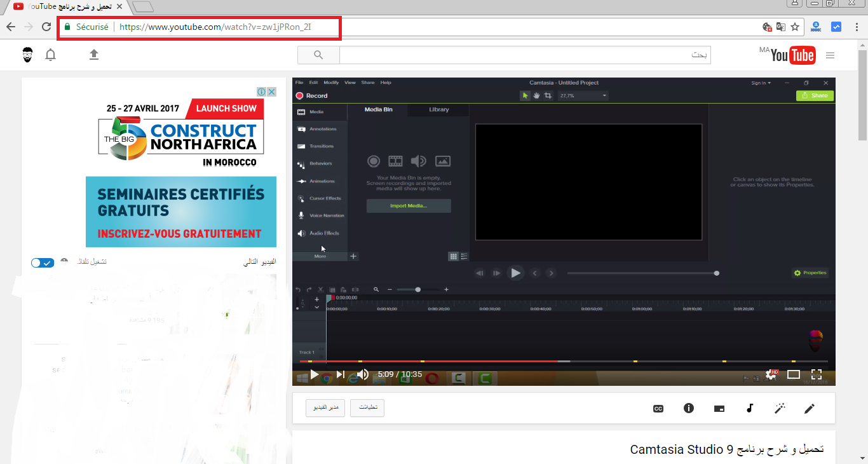Click the autoplay info icon

click(64, 261)
